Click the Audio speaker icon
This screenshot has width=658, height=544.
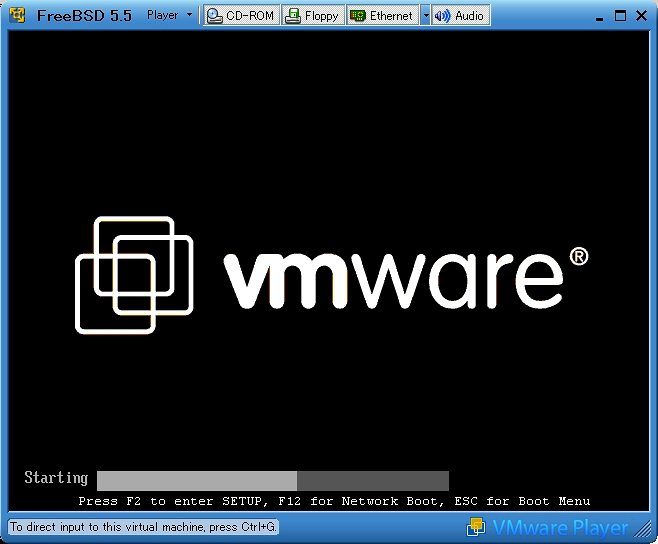(x=442, y=16)
